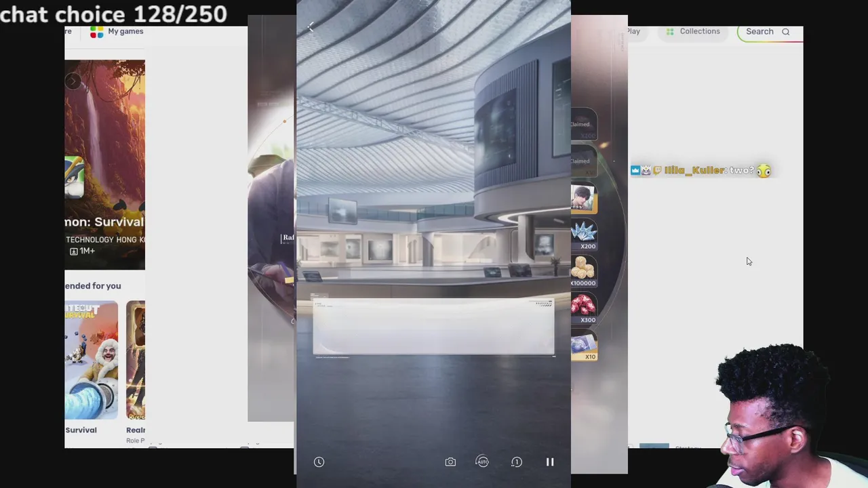Click the 'ended for you' heading
The image size is (868, 488).
click(x=93, y=286)
